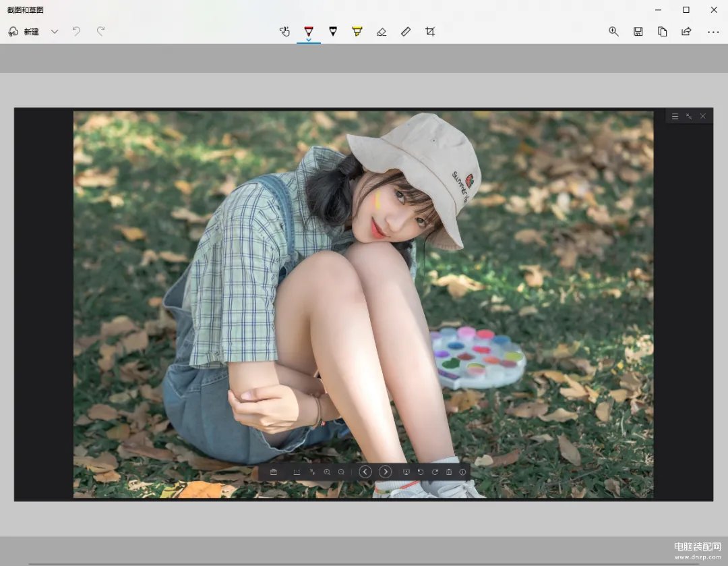Screen dimensions: 728x566
Task: Copy the snip to clipboard
Action: click(x=662, y=32)
